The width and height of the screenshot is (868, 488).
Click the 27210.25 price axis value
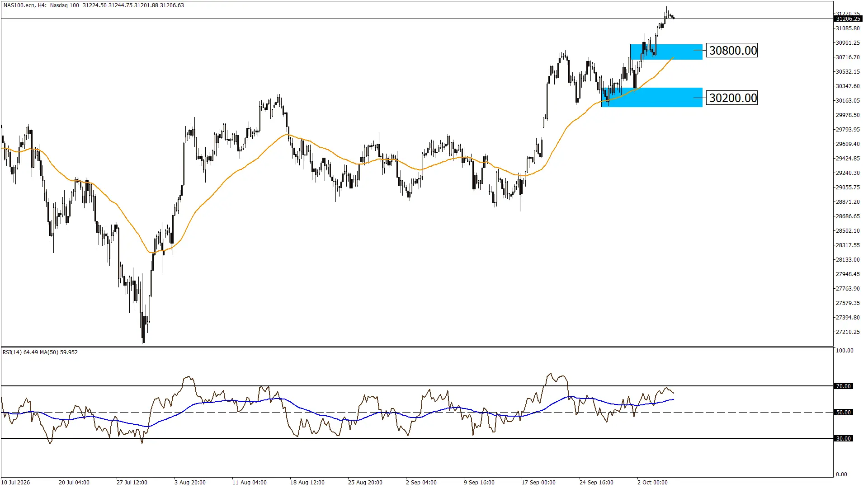[848, 332]
